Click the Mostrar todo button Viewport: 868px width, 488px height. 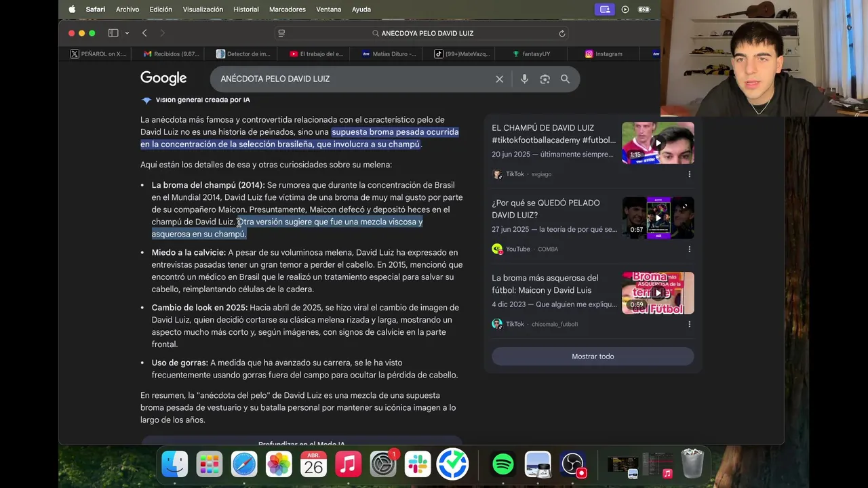point(593,357)
